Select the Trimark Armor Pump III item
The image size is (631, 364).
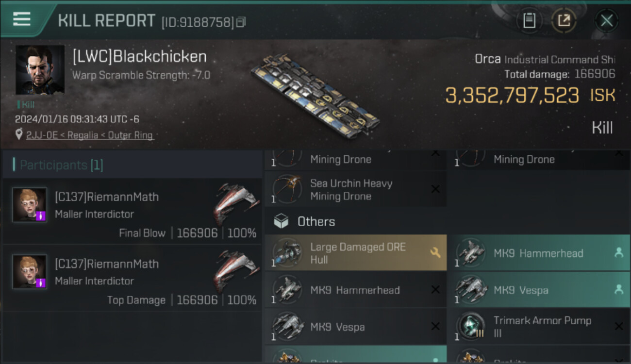coord(539,327)
